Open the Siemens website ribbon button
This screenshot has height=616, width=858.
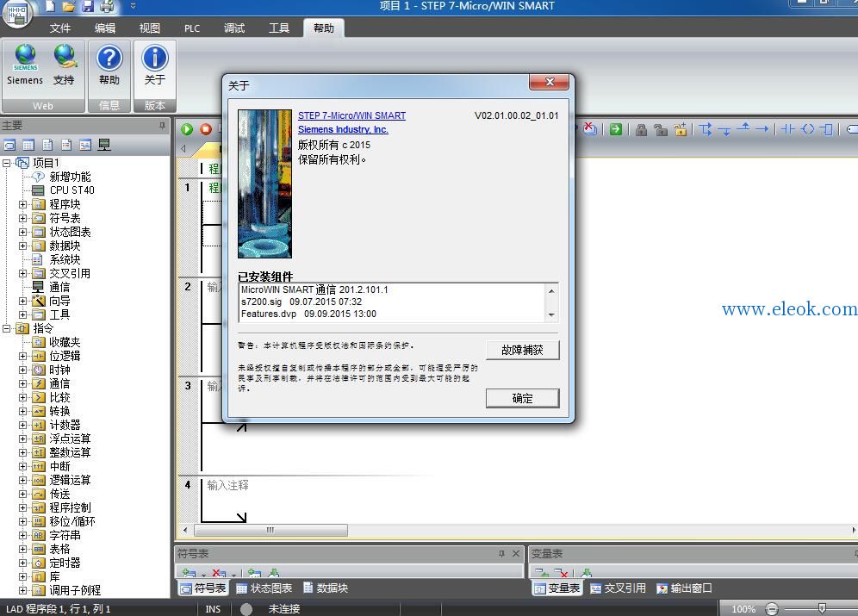pos(25,65)
